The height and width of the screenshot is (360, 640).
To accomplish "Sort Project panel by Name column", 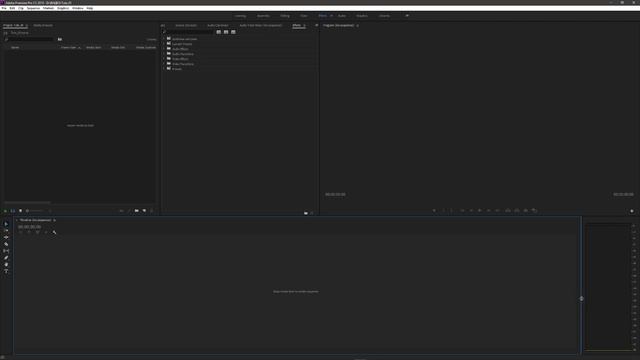I will (15, 48).
